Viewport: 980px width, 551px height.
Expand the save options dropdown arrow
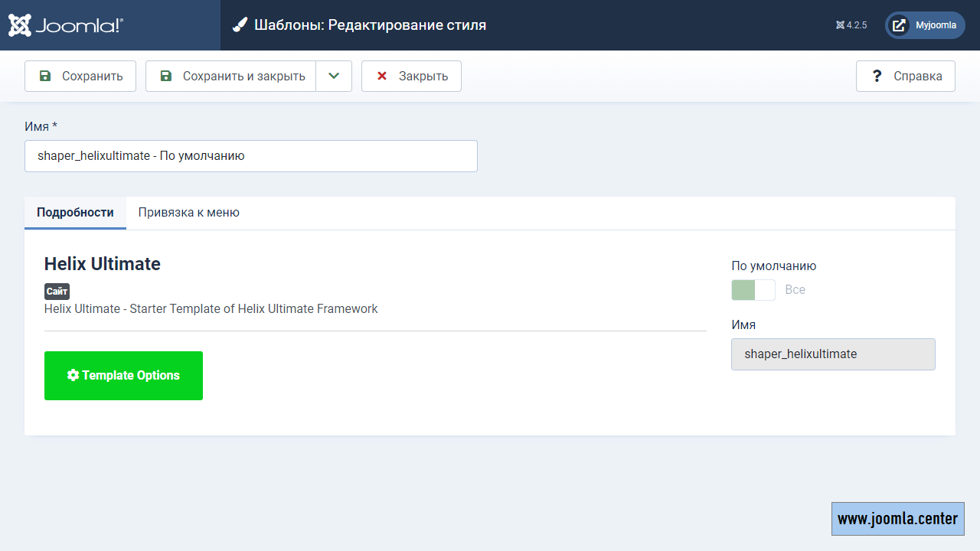point(334,77)
